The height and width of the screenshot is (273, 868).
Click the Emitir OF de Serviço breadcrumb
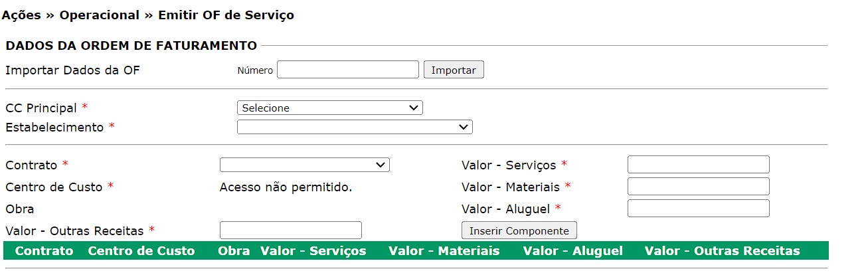226,15
